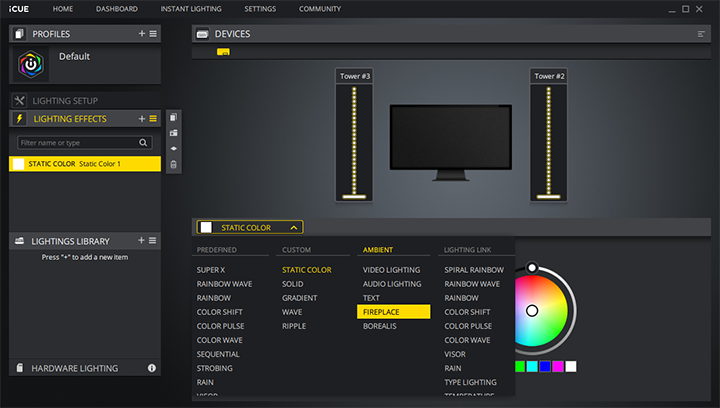
Task: Click the Hardware Lighting info icon
Action: coord(152,368)
